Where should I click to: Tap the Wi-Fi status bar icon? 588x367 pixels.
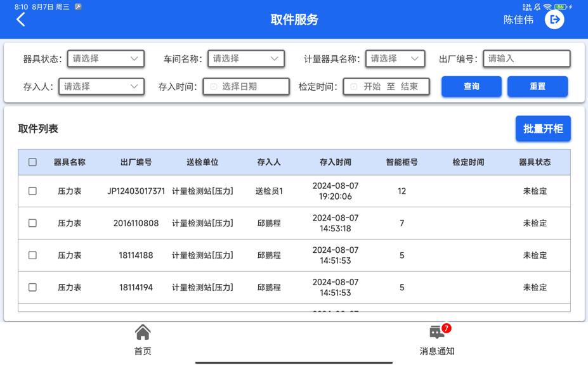(547, 7)
